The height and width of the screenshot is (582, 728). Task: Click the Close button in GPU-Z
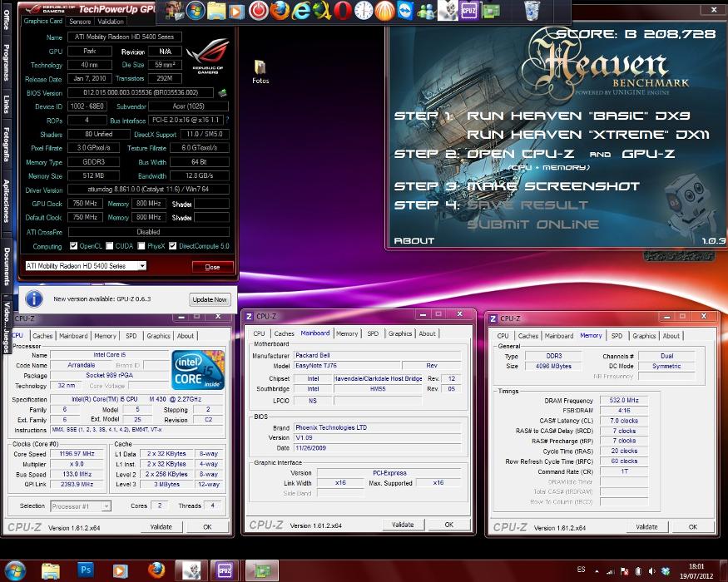tap(213, 267)
